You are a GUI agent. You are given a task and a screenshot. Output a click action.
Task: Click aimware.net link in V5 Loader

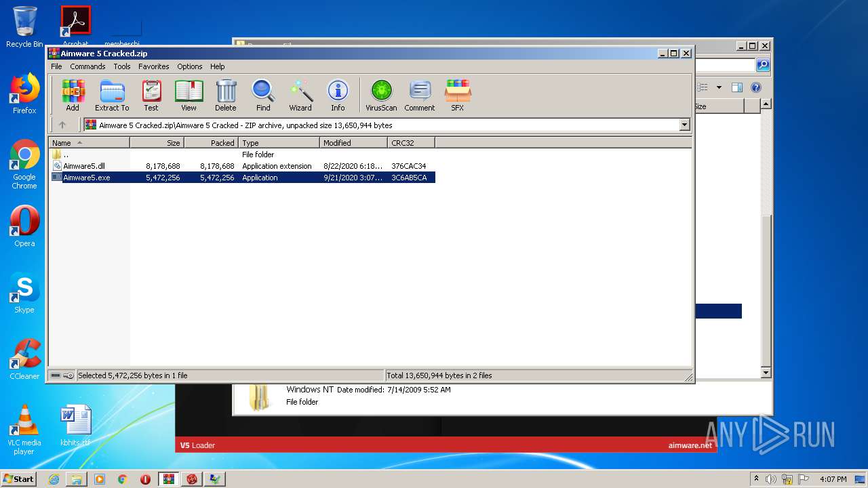coord(690,445)
